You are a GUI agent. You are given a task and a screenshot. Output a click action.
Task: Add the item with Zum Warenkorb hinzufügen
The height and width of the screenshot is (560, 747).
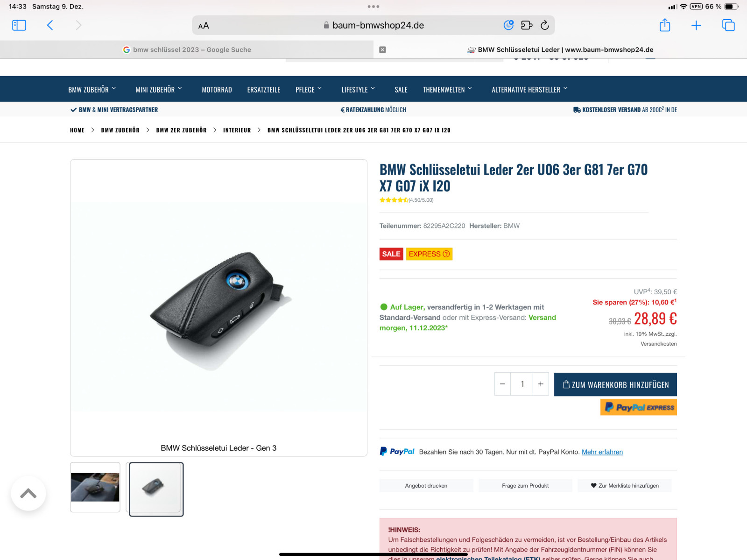tap(615, 384)
